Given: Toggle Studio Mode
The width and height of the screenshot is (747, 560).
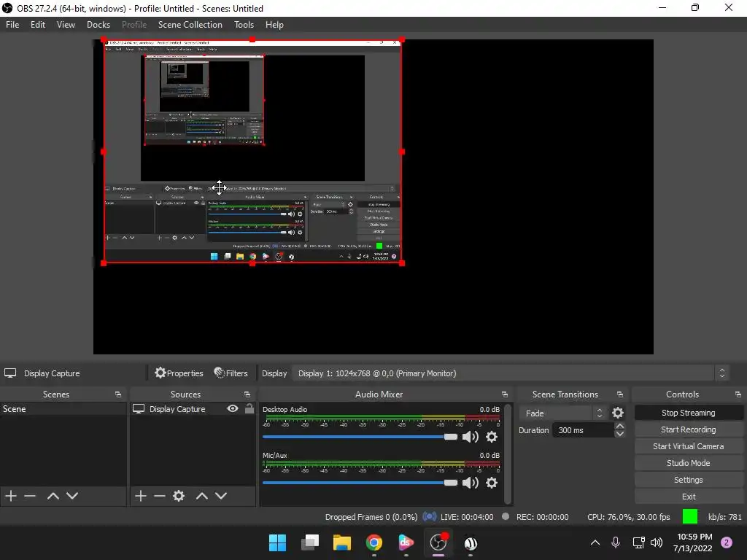Looking at the screenshot, I should click(689, 463).
